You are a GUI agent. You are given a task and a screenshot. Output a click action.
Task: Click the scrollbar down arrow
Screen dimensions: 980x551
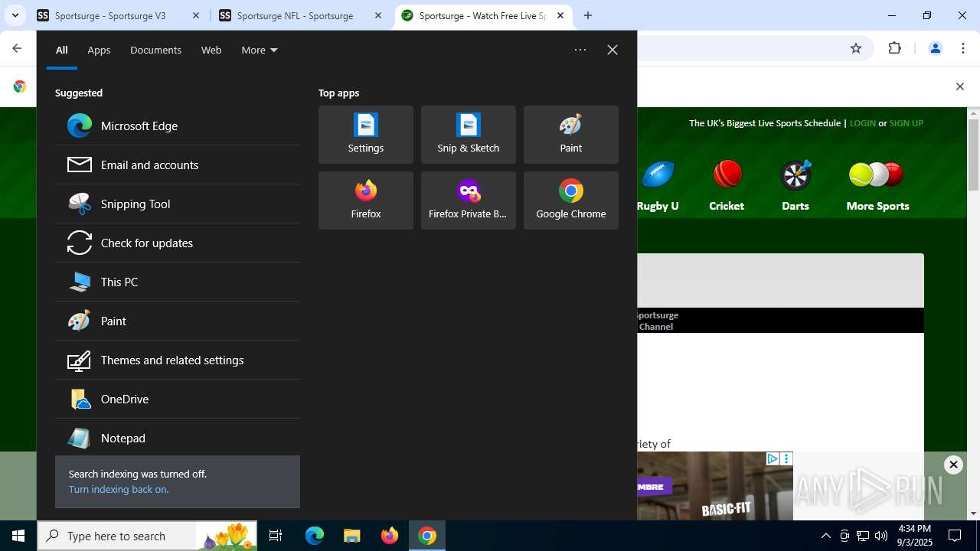973,514
